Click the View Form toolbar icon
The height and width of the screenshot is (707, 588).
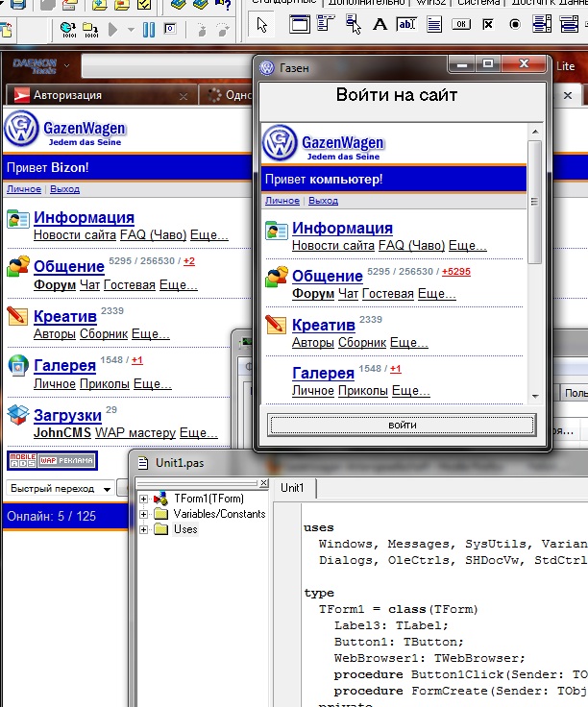90,30
